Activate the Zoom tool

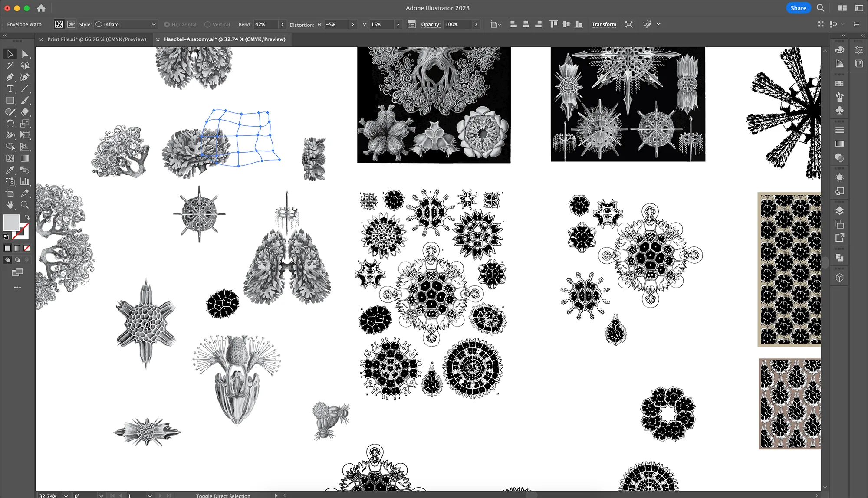tap(25, 205)
